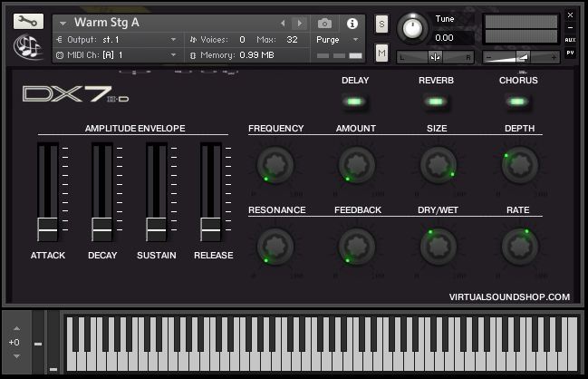Open the instrument info icon
The height and width of the screenshot is (379, 588).
(352, 23)
